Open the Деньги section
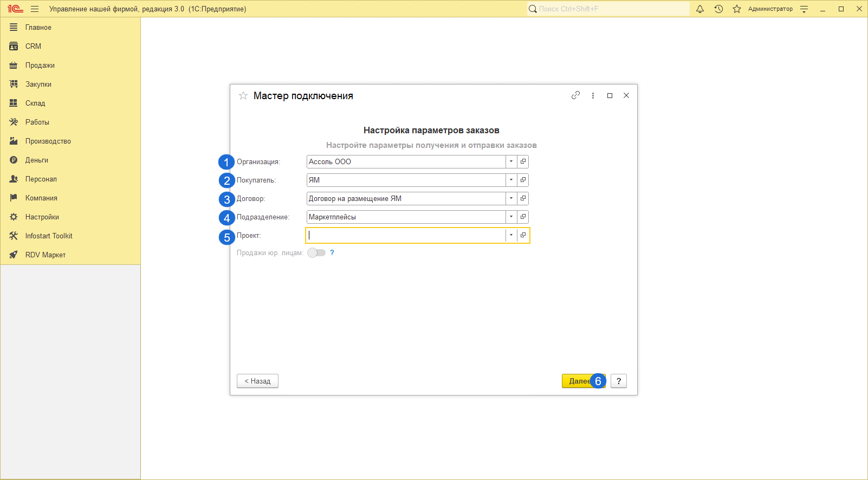This screenshot has height=480, width=868. 70,160
